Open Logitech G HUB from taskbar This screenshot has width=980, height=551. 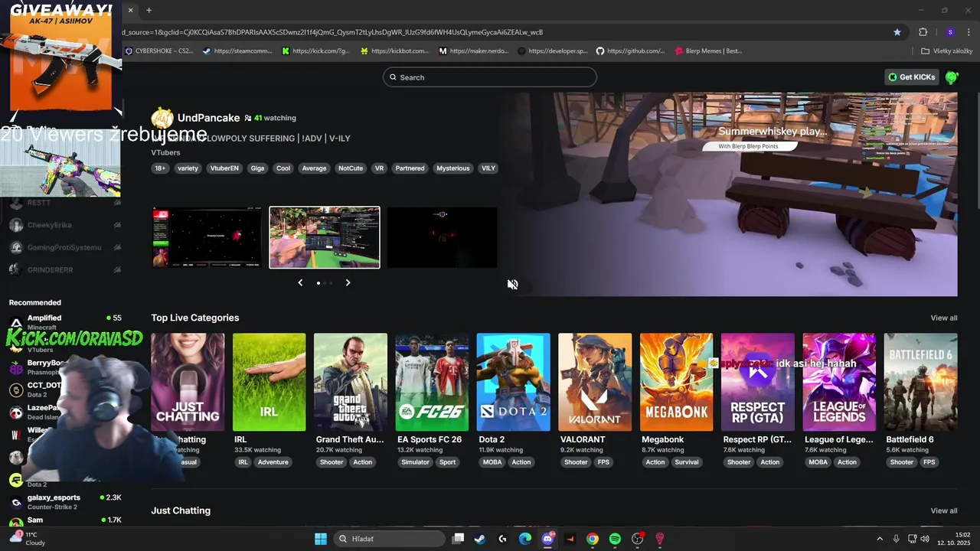click(502, 539)
